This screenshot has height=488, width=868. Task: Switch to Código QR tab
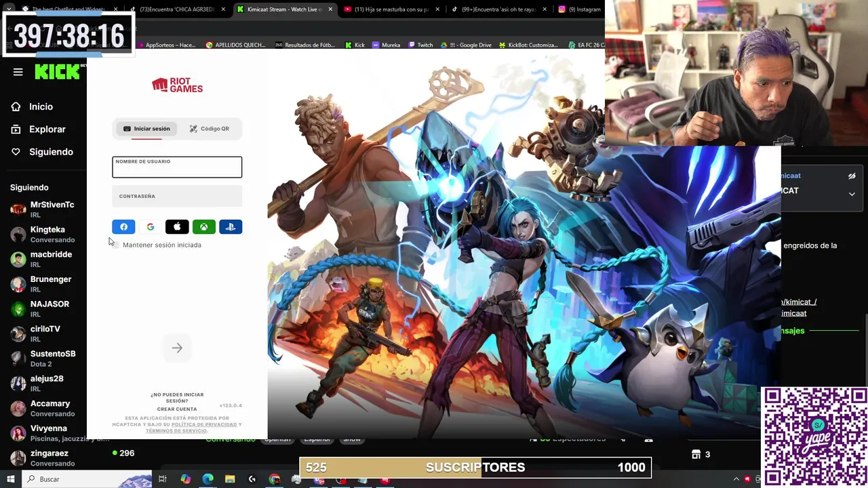click(209, 129)
